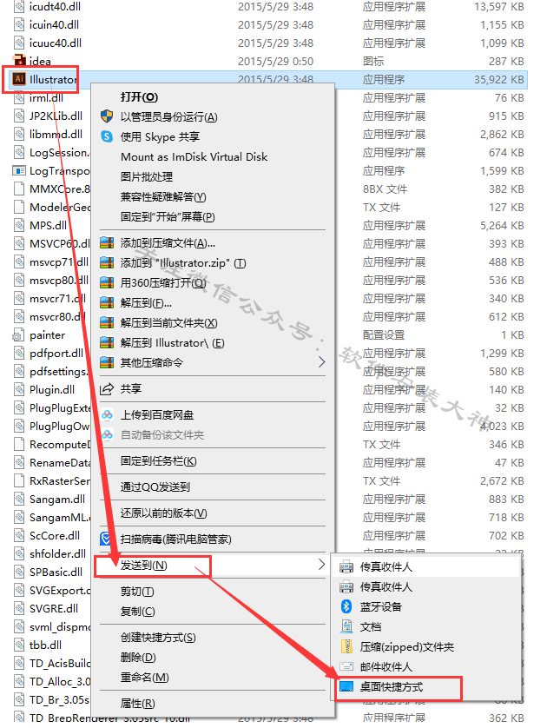
Task: Click the LogTranspo application file icon
Action: [x=18, y=171]
